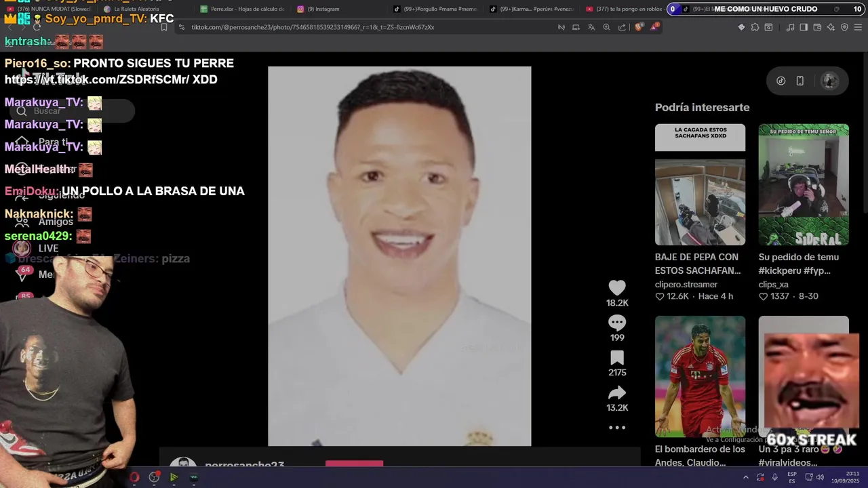Click the site settings icon before the URL

click(181, 27)
